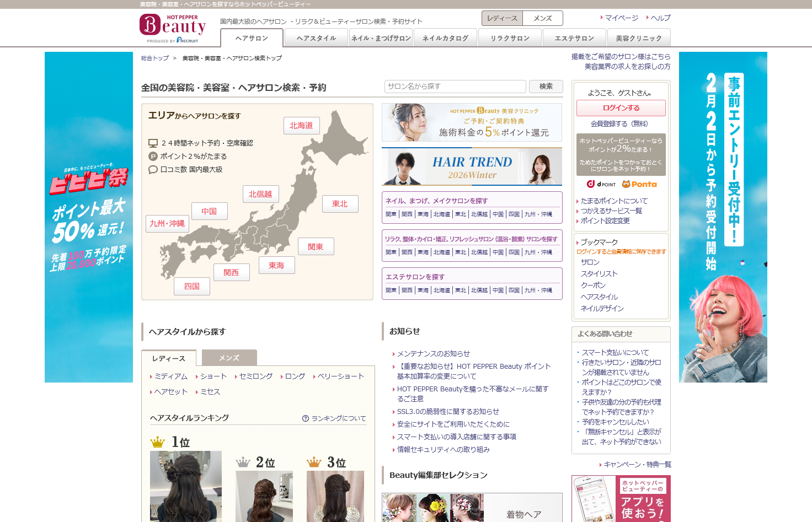The height and width of the screenshot is (522, 812).
Task: Click the Hot Pepper Beauty logo
Action: pyautogui.click(x=173, y=28)
